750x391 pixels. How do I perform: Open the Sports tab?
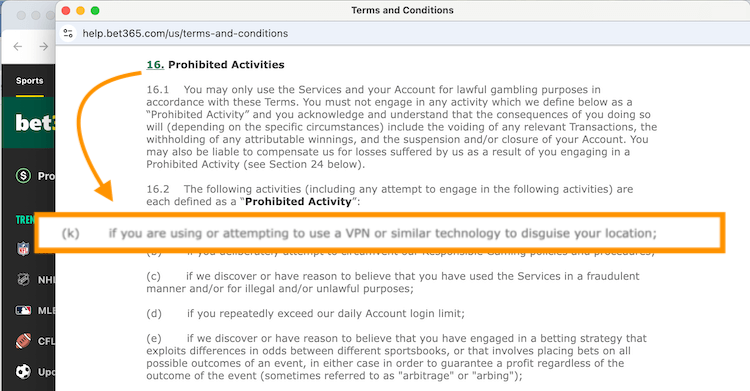point(30,80)
